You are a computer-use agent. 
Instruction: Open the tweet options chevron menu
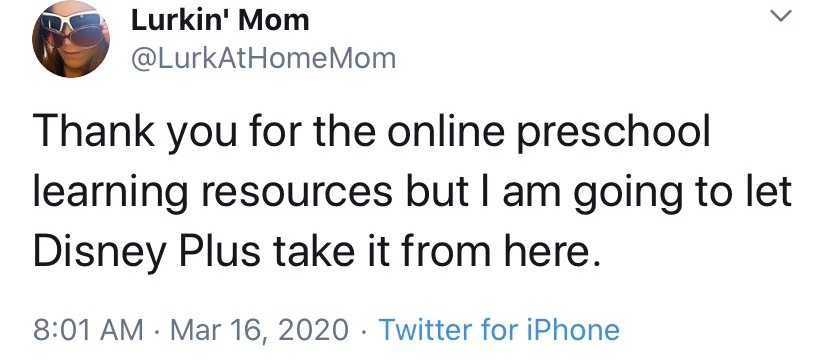tap(781, 16)
